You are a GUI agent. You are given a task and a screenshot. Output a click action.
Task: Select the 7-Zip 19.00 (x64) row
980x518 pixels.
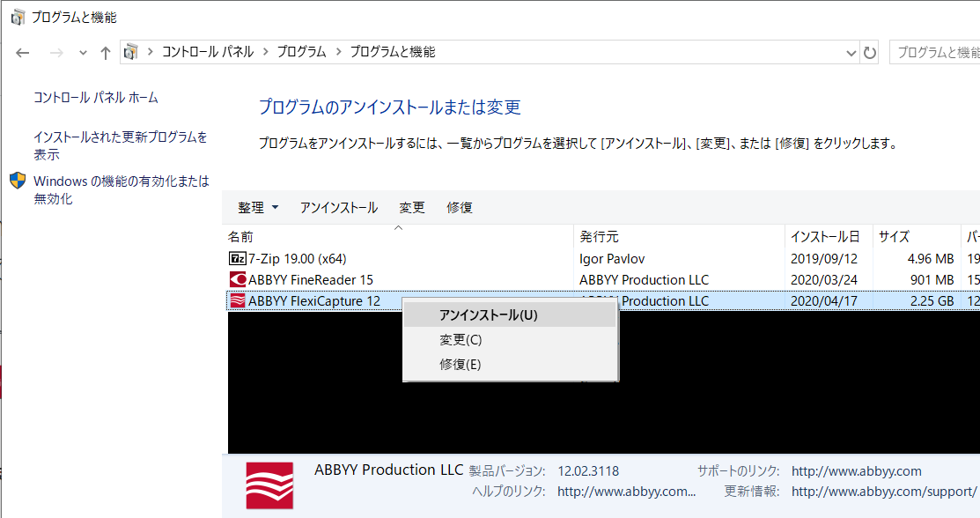602,258
